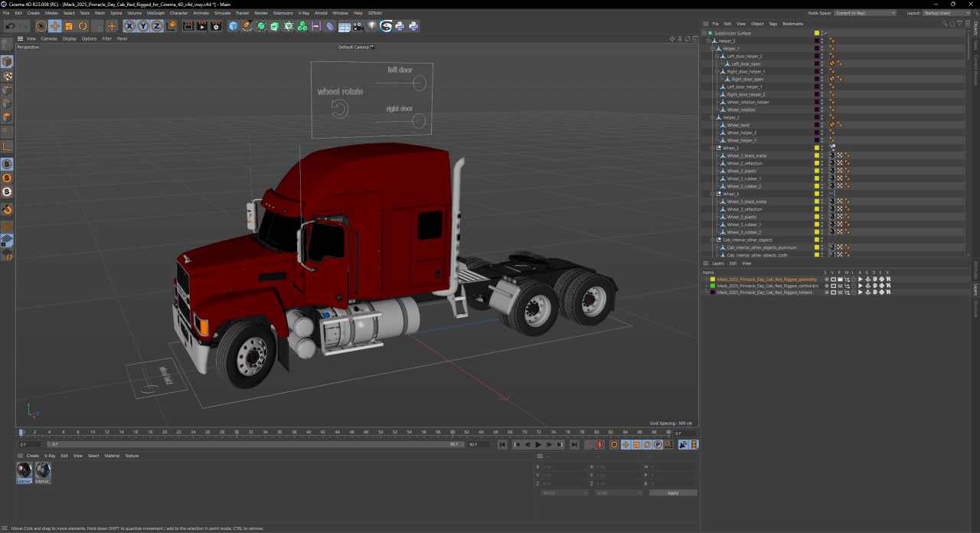This screenshot has width=980, height=533.
Task: Click the Render View clapperboard icon
Action: [188, 26]
